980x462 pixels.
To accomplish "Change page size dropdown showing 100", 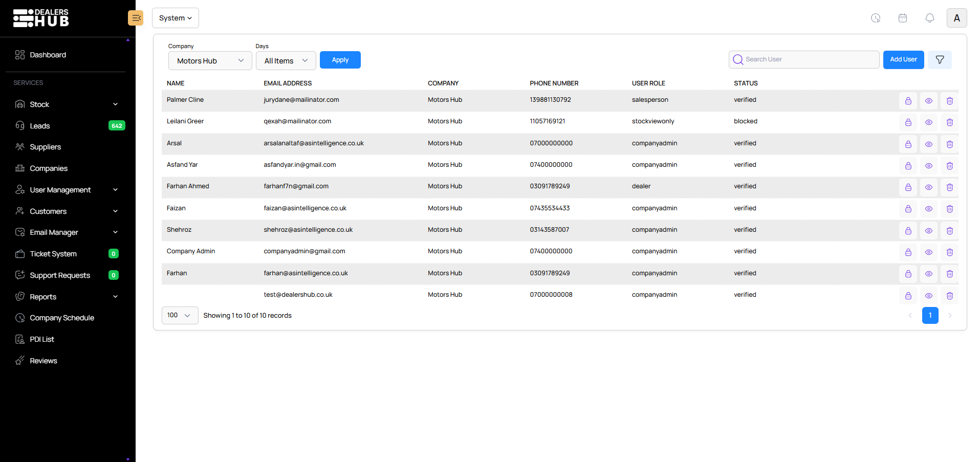I will [x=180, y=315].
